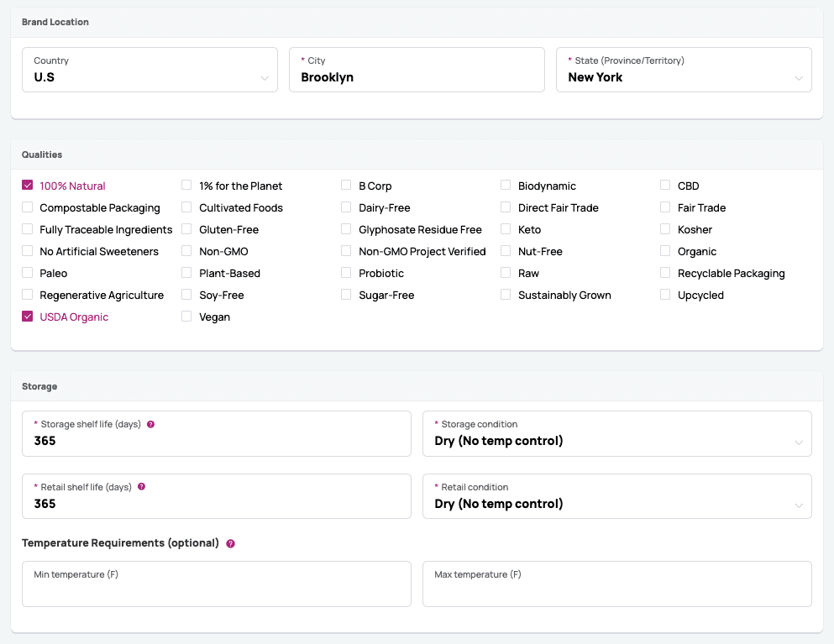This screenshot has width=834, height=644.
Task: Tick the Cultivated Foods checkbox
Action: (186, 207)
